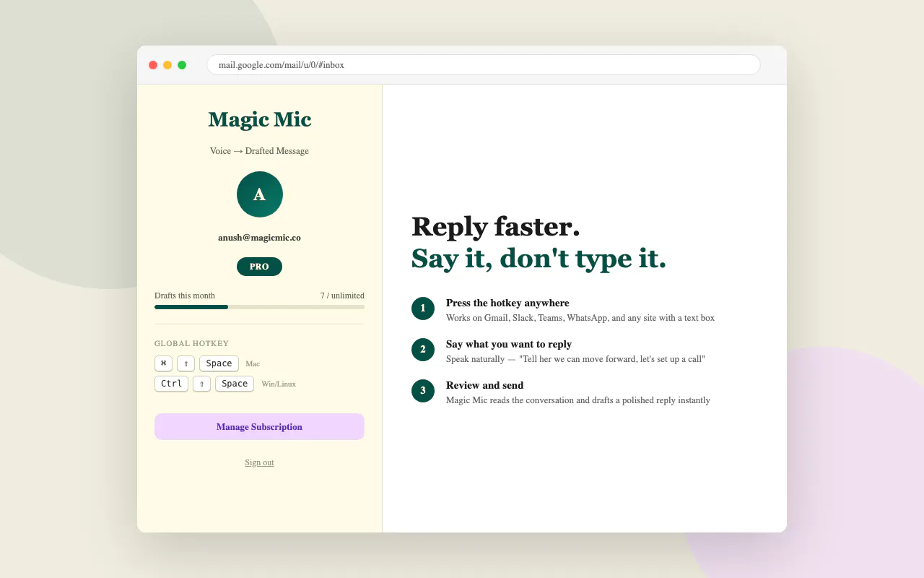This screenshot has height=578, width=924.
Task: Click the "Voice → Drafted Message" tagline
Action: (x=259, y=151)
